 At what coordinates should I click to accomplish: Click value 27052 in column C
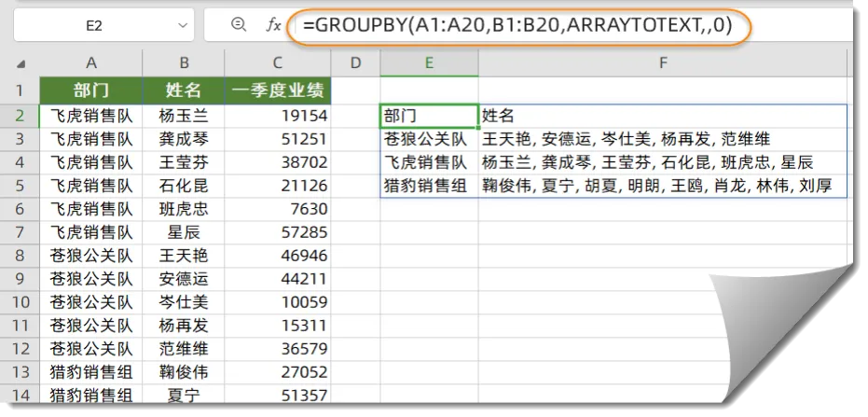tap(278, 371)
